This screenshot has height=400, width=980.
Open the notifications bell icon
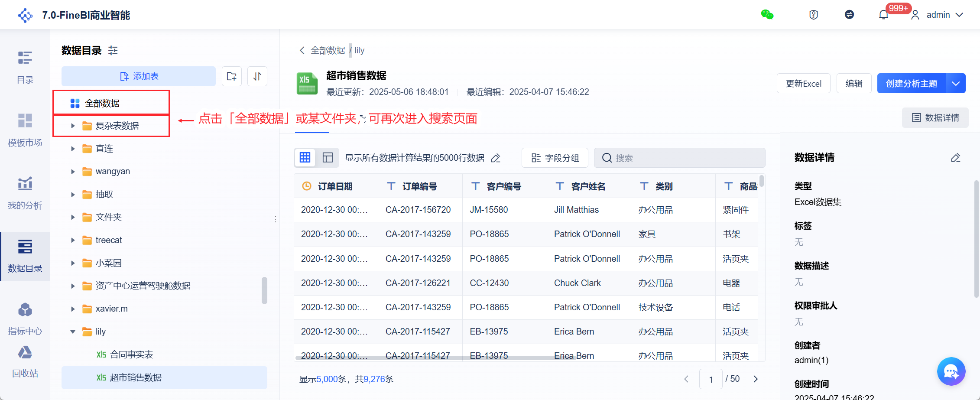point(883,15)
